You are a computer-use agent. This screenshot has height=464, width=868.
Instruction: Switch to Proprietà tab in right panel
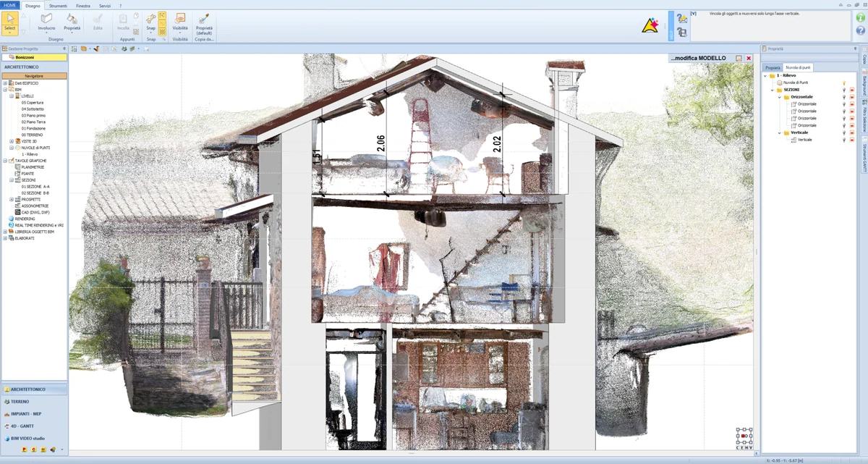773,67
